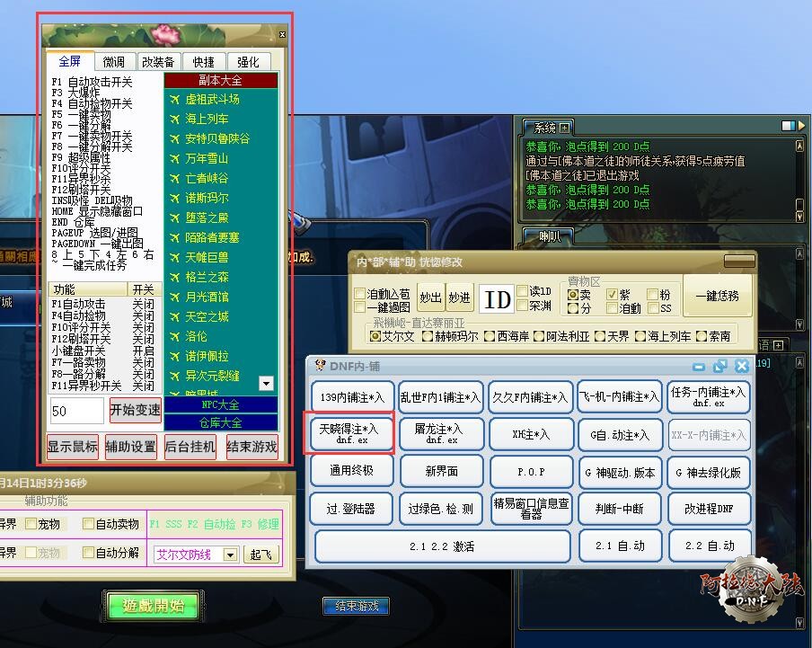Restore the DNF内-辅 window size
Viewport: 812px width, 648px height.
(719, 366)
